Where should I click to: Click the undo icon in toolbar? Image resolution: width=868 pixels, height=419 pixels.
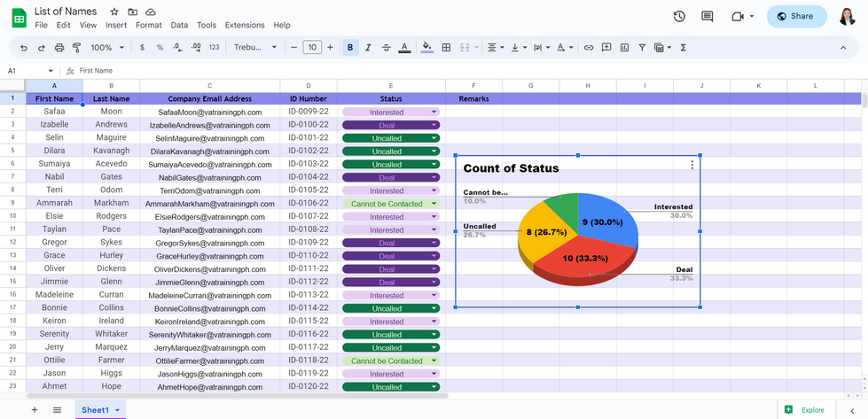tap(24, 47)
